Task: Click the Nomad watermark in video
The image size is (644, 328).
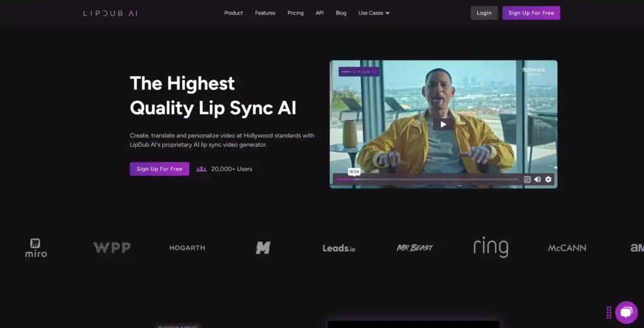Action: pyautogui.click(x=533, y=71)
